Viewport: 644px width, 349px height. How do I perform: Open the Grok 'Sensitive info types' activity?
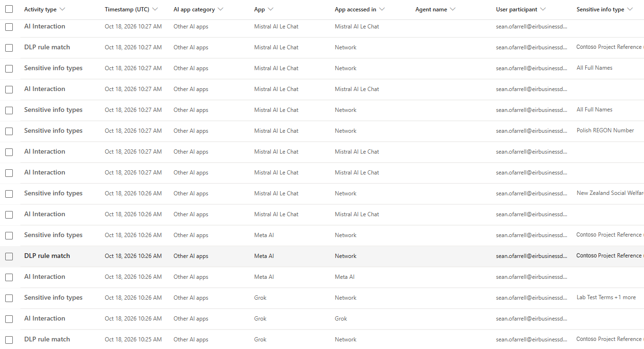tap(53, 297)
